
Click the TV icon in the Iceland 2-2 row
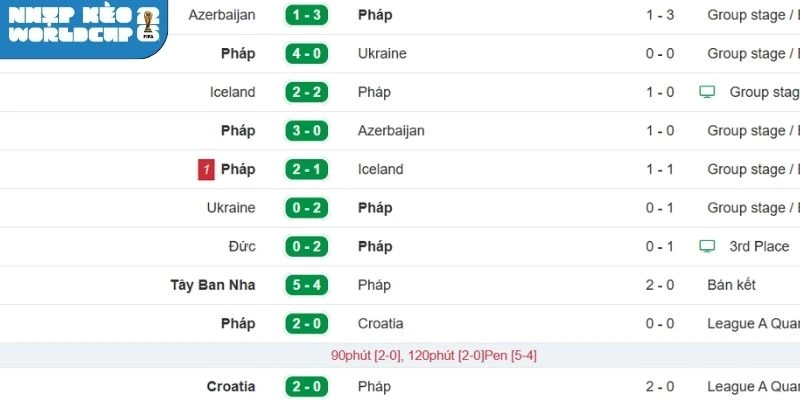(707, 92)
